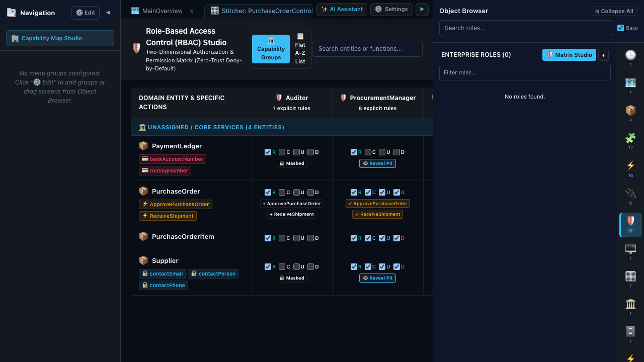Collapse the Navigation panel with arrow
Screen dimensions: 644x362
point(108,13)
